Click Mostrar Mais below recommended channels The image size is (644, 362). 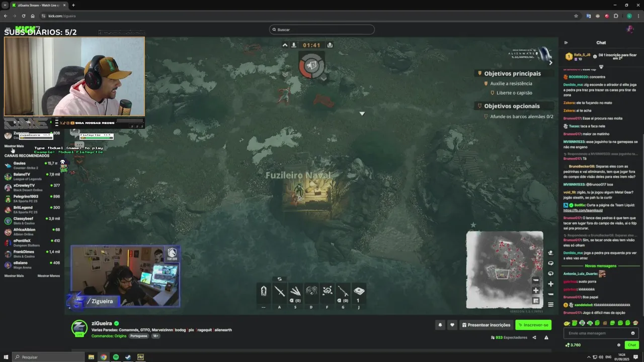point(14,276)
